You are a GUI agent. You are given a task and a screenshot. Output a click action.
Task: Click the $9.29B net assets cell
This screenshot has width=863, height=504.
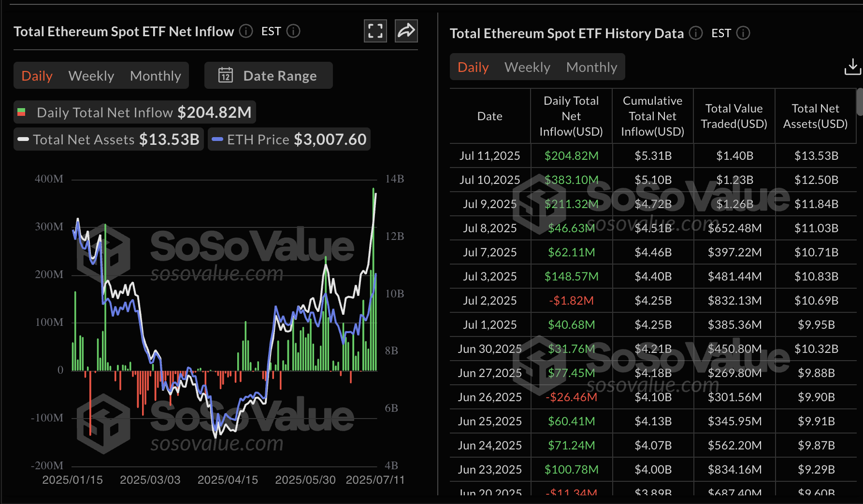(817, 469)
